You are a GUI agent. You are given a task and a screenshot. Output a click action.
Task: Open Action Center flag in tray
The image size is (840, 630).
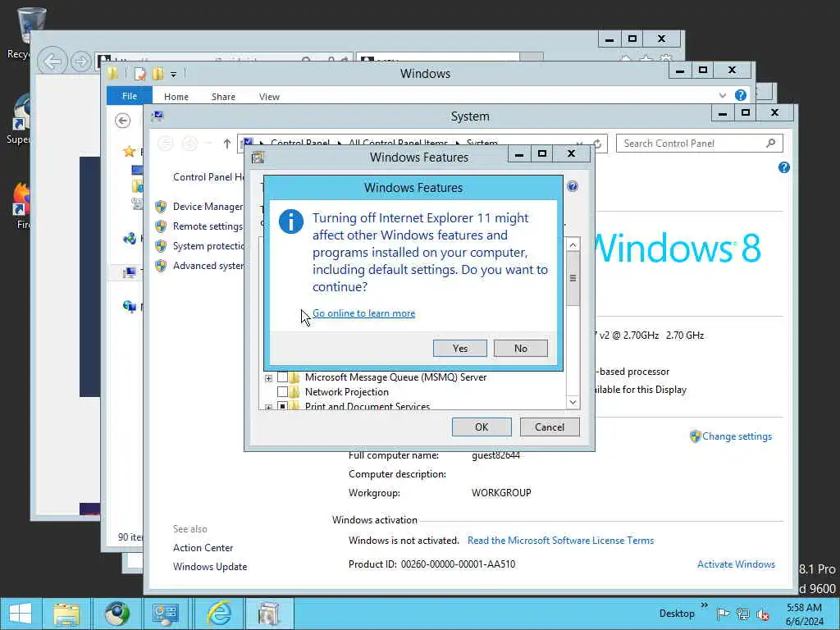[x=722, y=614]
